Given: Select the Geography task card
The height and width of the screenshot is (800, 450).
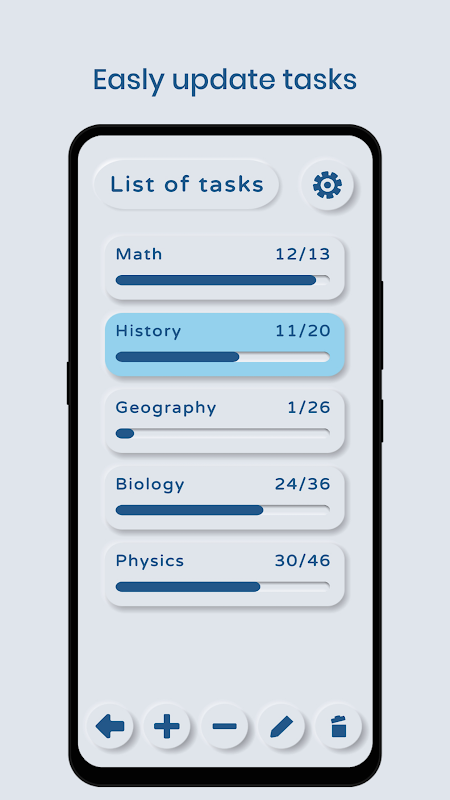Looking at the screenshot, I should pyautogui.click(x=224, y=421).
